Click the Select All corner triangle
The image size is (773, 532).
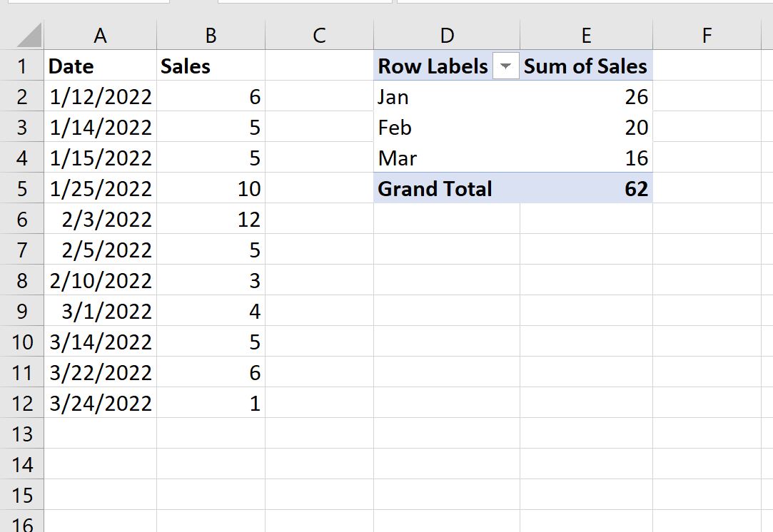pos(29,36)
